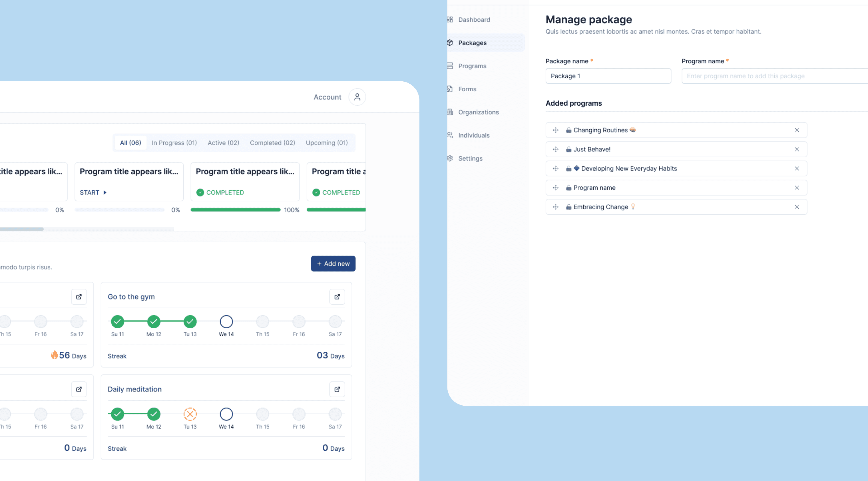The height and width of the screenshot is (481, 868).
Task: Go to Organizations sidebar item
Action: [x=478, y=112]
